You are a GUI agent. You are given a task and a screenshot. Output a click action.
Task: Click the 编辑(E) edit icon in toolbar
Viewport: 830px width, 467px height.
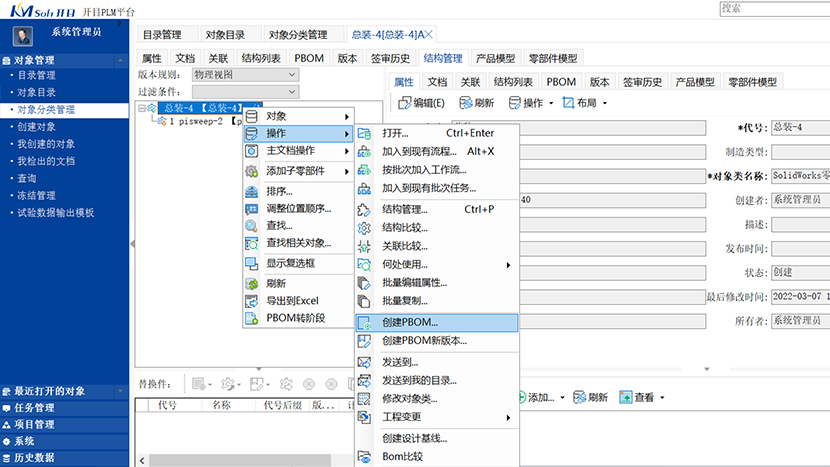[405, 103]
